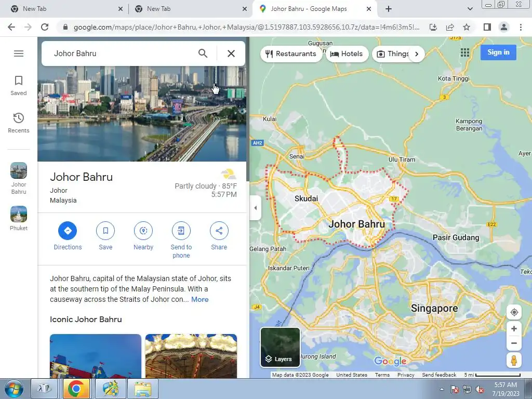The image size is (532, 399).
Task: Click Send feedback in map footer
Action: (x=439, y=375)
